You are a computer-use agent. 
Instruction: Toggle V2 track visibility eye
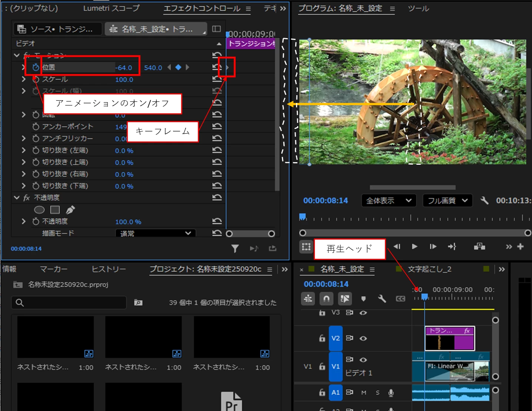(363, 338)
